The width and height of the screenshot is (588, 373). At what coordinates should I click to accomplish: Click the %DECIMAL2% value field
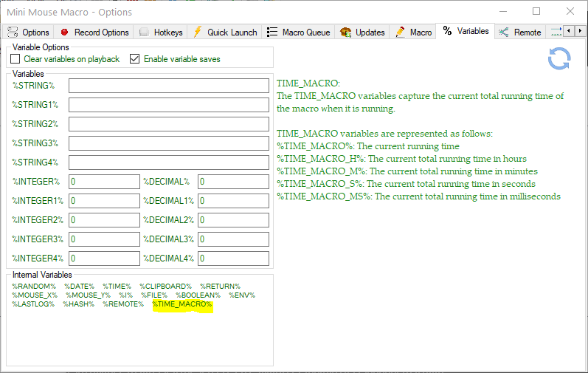coord(233,220)
